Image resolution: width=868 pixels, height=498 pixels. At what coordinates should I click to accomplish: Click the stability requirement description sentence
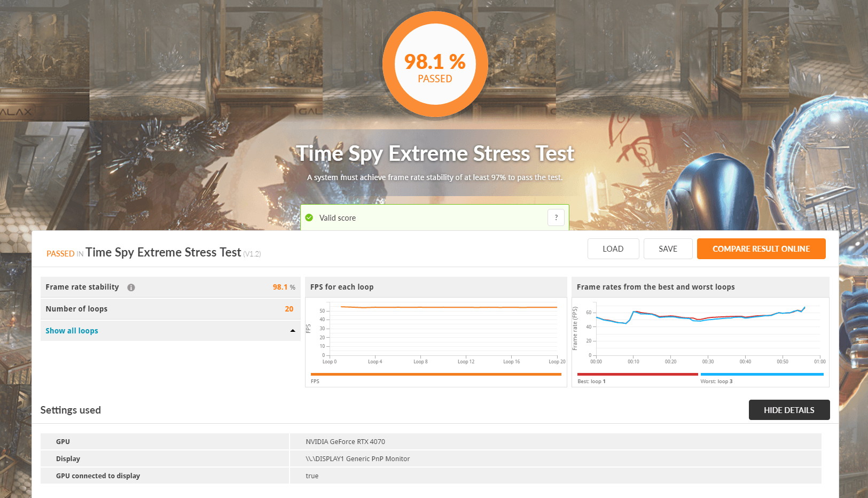click(435, 177)
